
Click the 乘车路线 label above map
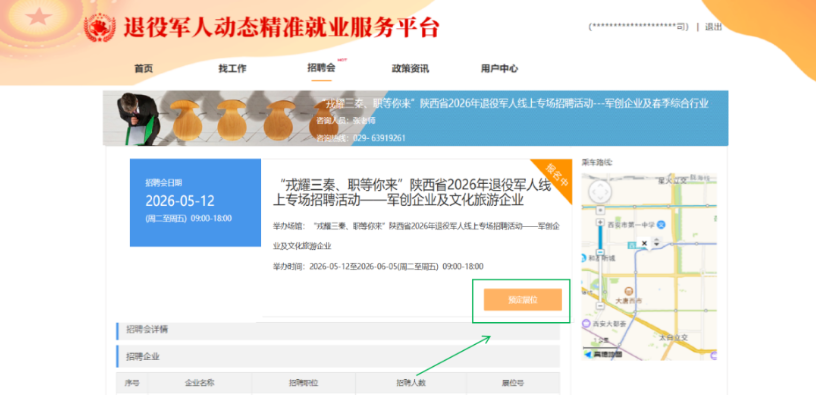[x=597, y=163]
